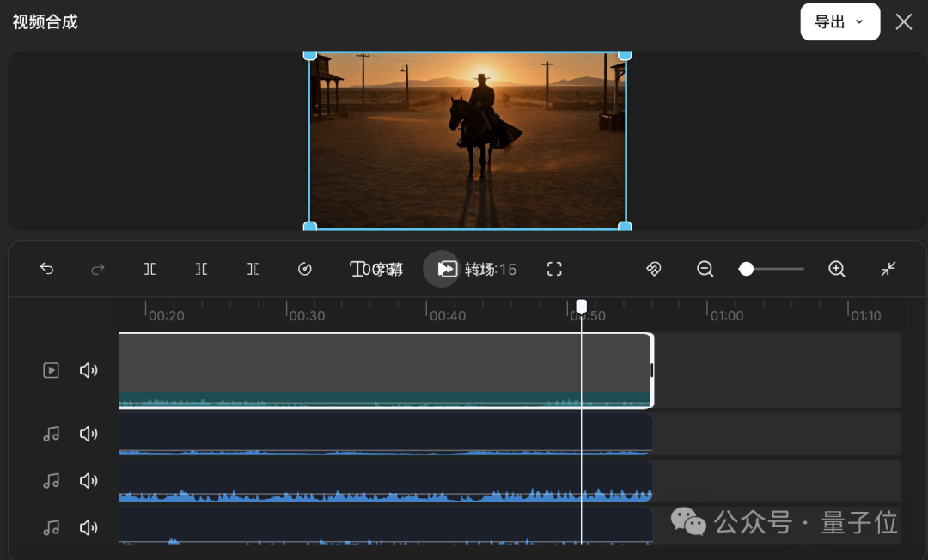This screenshot has height=560, width=928.
Task: Click the timeline zoom slider knob
Action: click(x=747, y=269)
